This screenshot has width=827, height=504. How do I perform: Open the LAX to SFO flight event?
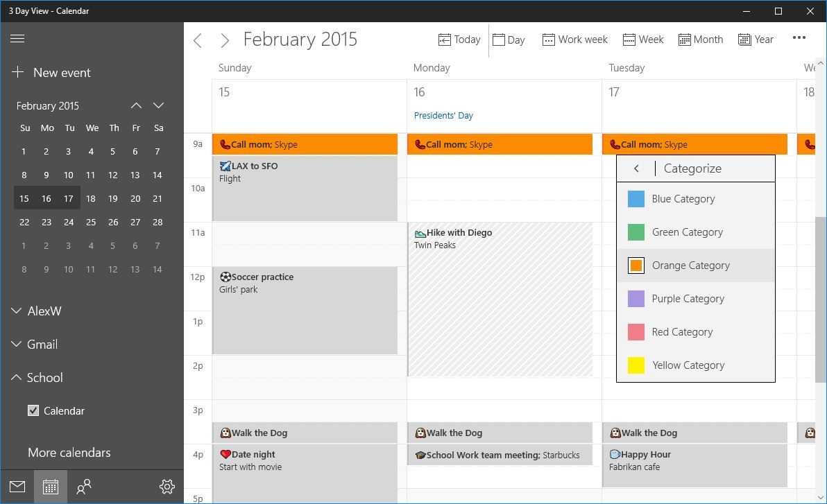click(x=305, y=188)
